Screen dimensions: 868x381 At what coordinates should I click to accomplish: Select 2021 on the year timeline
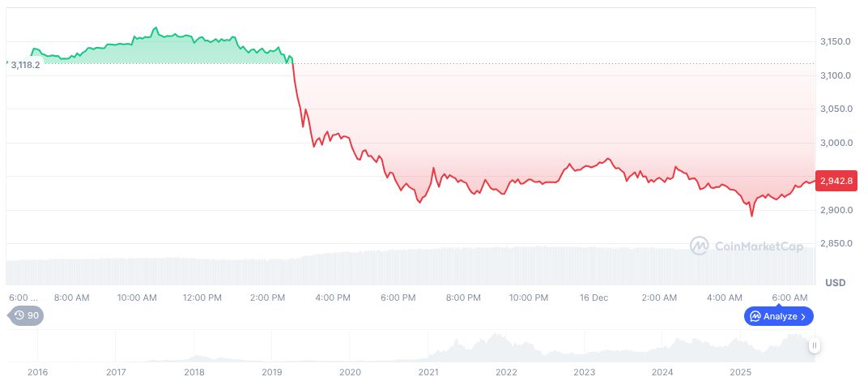[x=428, y=372]
